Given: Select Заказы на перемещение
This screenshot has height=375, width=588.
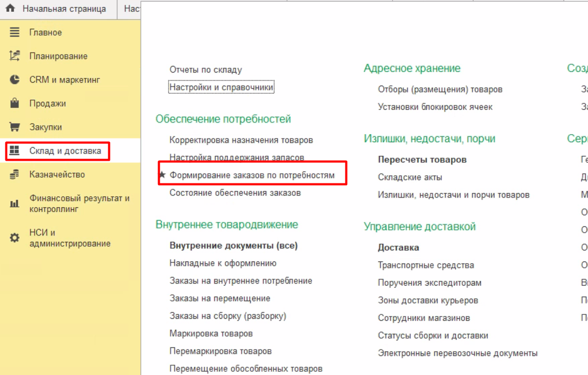Looking at the screenshot, I should [220, 298].
